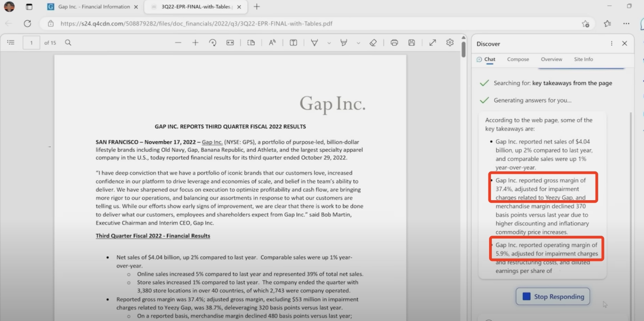The width and height of the screenshot is (644, 321).
Task: Select the Highlight tool
Action: pyautogui.click(x=344, y=43)
